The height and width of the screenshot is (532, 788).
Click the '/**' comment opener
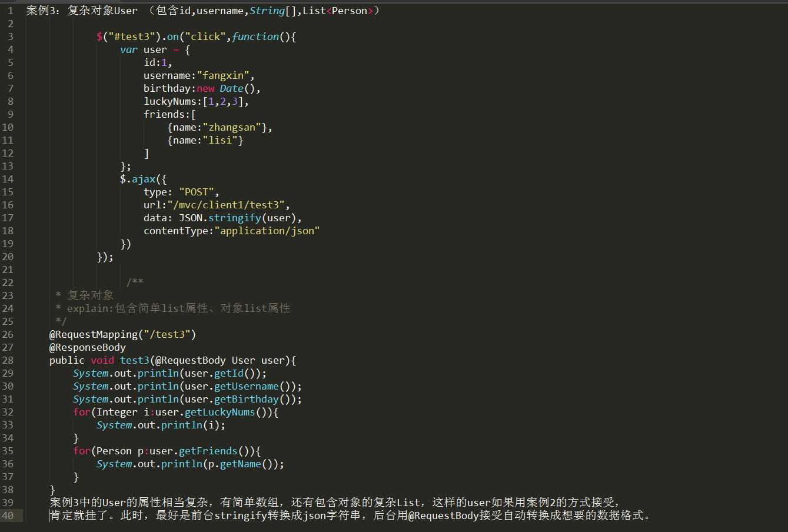[x=135, y=282]
